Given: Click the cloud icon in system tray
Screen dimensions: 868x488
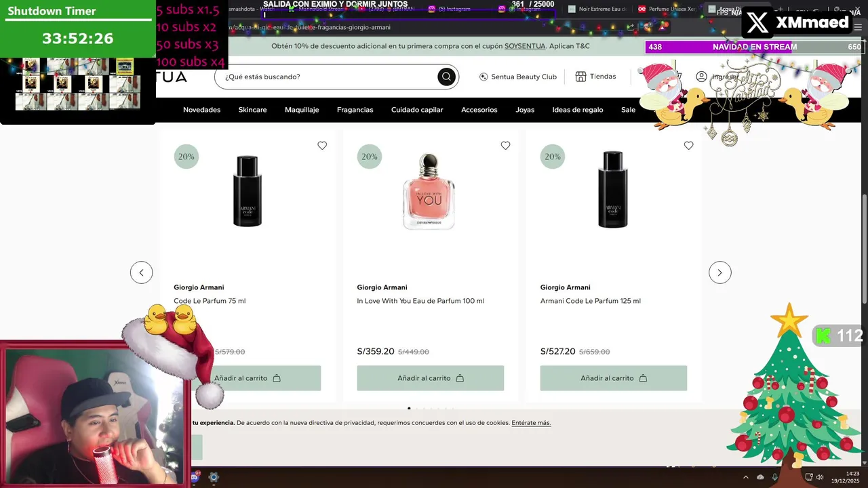Looking at the screenshot, I should [x=760, y=477].
